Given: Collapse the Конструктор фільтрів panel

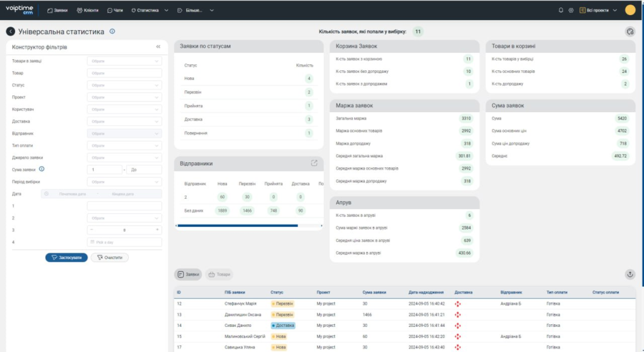Looking at the screenshot, I should click(x=158, y=47).
